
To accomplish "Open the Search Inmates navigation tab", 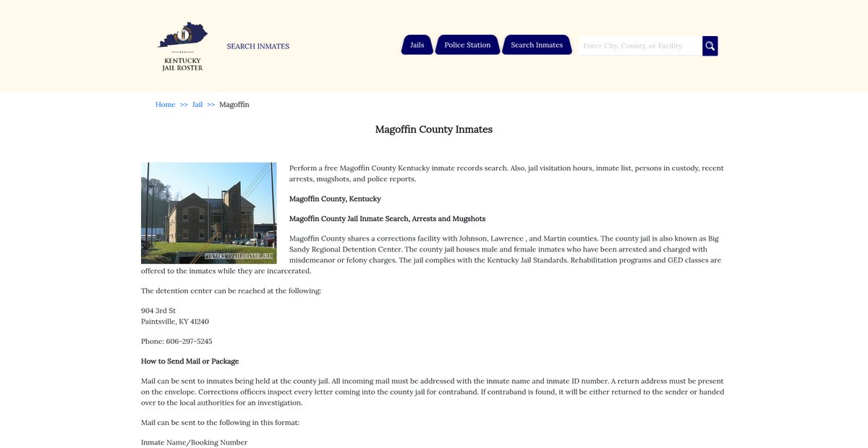I will coord(537,45).
